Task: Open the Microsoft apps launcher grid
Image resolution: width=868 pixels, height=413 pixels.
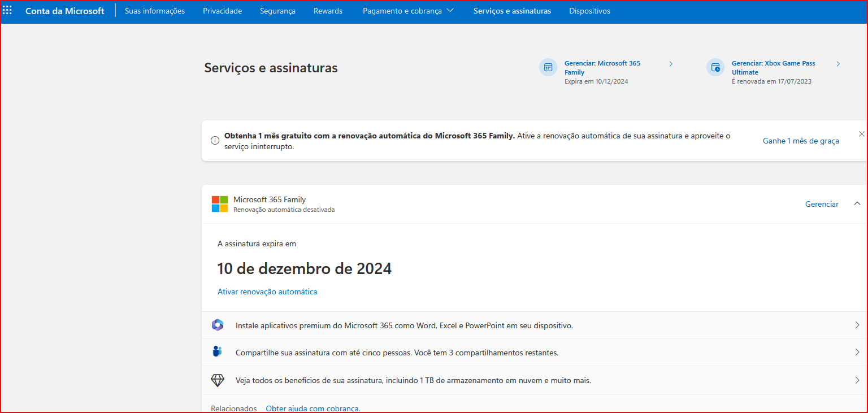Action: (7, 11)
